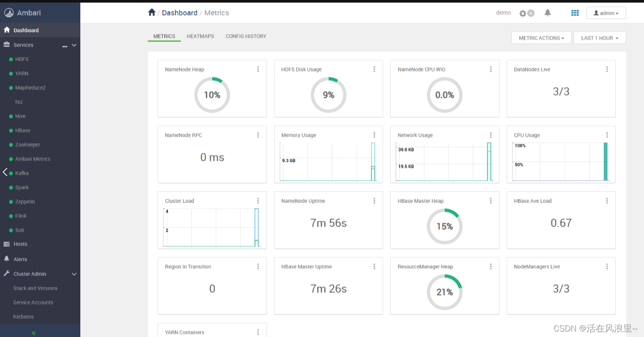Open Memory Usage widget options menu
The image size is (644, 337).
[374, 135]
